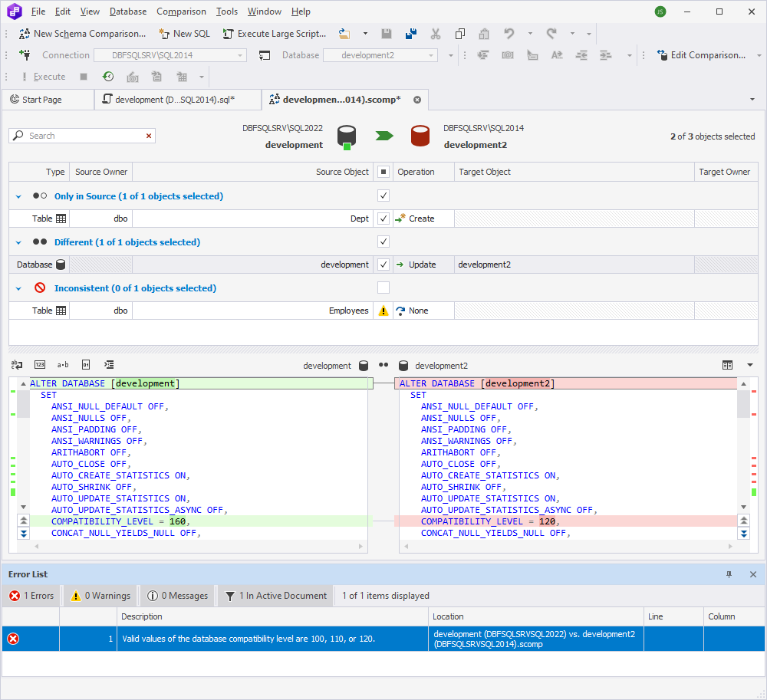
Task: Click the connection plug icon
Action: 25,54
